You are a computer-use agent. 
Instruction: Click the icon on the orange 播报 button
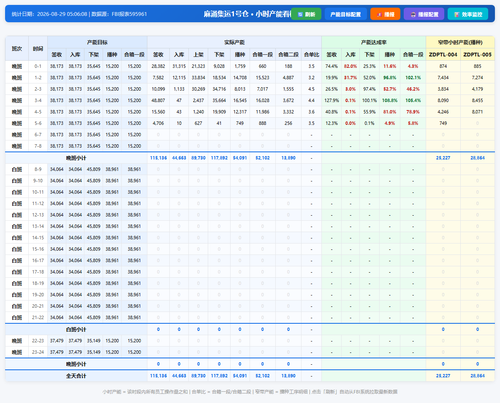coord(379,14)
